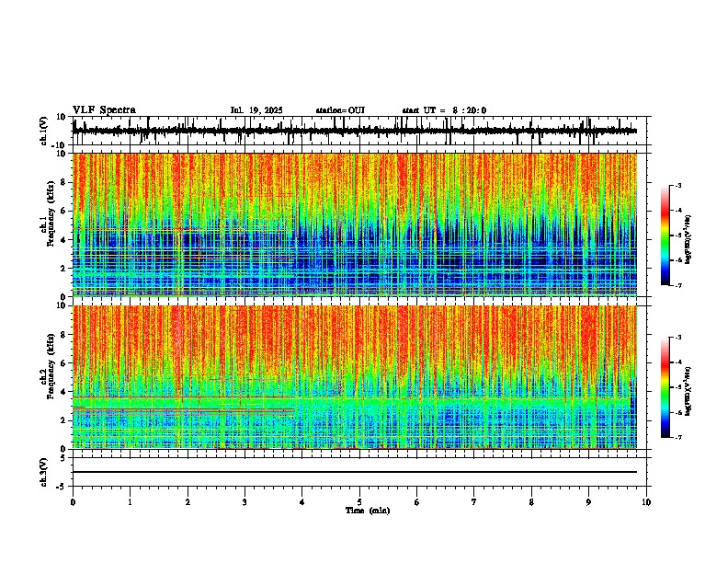Screen dimensions: 728x563
Task: Click time-axis tick label "1"
Action: point(130,502)
